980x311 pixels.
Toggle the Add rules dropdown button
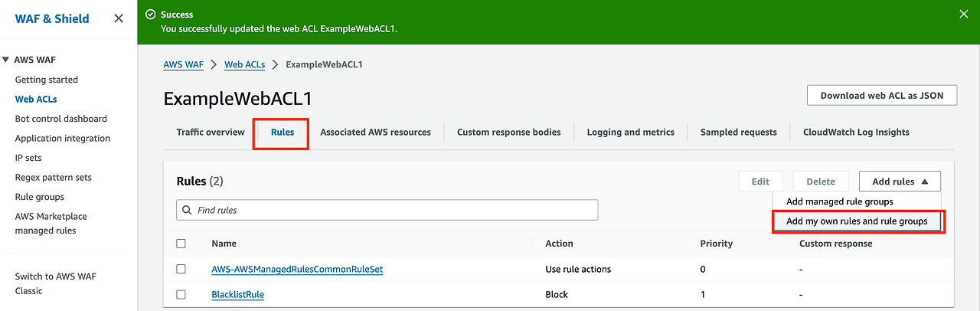pos(900,182)
